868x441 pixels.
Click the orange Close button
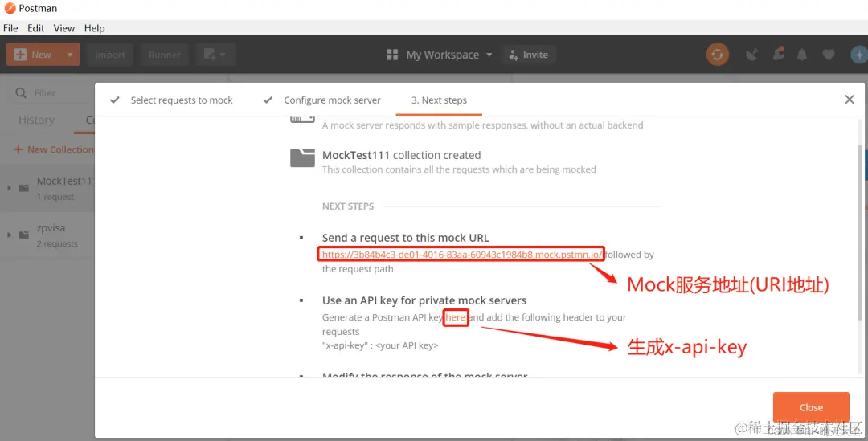pyautogui.click(x=811, y=408)
